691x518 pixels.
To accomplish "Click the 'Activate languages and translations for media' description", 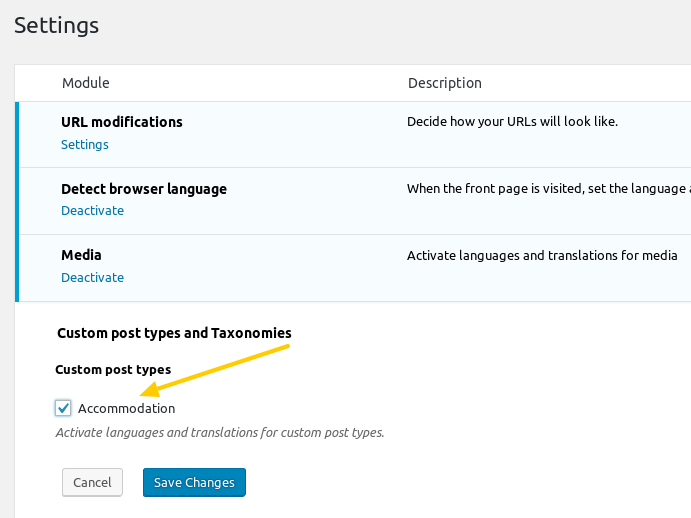I will click(542, 255).
